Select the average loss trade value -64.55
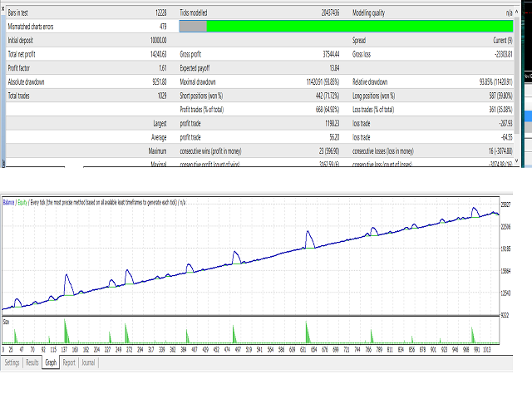The image size is (532, 399). point(507,137)
